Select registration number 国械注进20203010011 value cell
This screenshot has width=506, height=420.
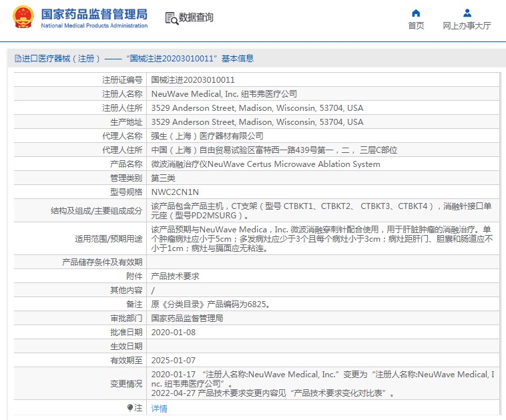click(193, 79)
